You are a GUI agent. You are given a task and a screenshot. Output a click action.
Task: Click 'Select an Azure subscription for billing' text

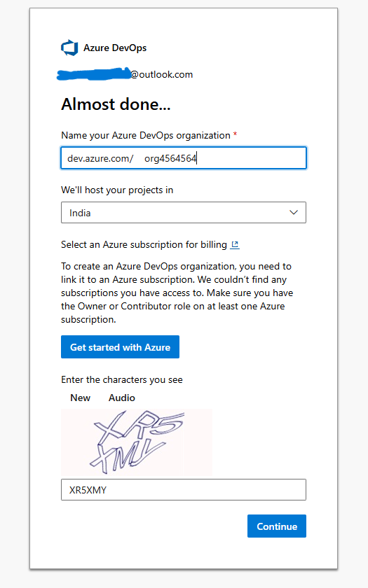tap(144, 245)
